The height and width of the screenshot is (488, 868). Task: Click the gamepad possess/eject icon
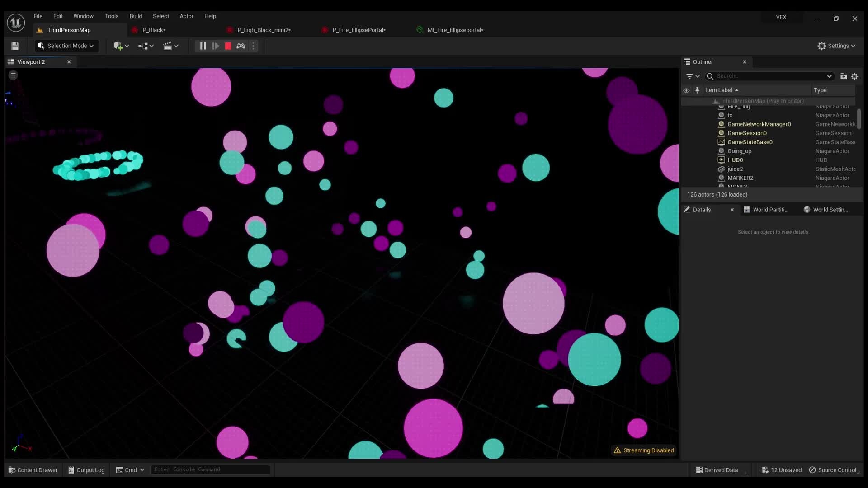(x=241, y=46)
